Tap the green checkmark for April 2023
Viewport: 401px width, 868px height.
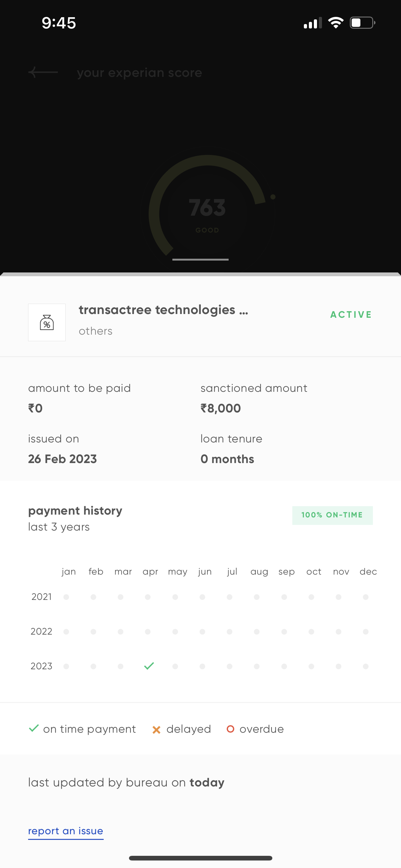pos(149,666)
